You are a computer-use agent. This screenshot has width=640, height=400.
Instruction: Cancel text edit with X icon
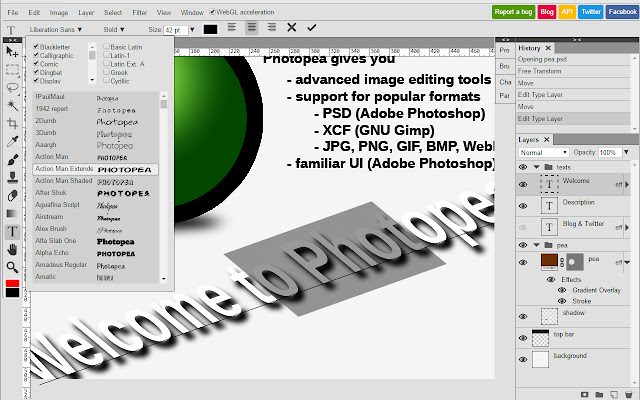(291, 28)
